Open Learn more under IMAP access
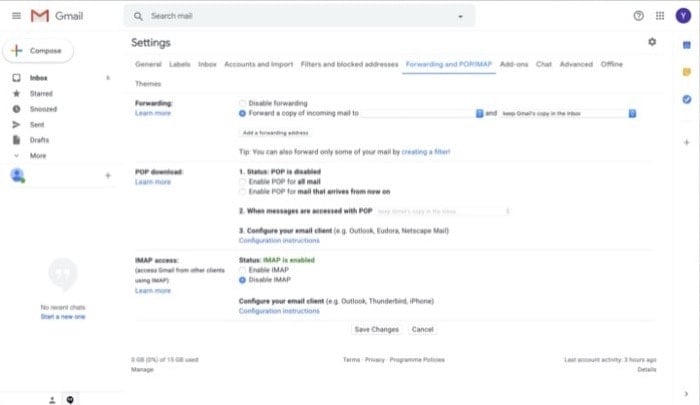Viewport: 700px width, 405px height. pos(153,291)
